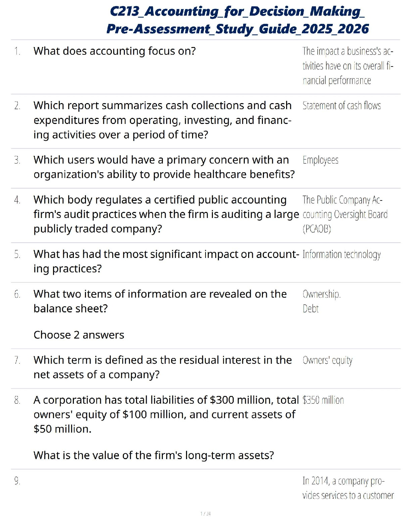
Task: Click question 1 about accounting focus
Action: (x=115, y=51)
